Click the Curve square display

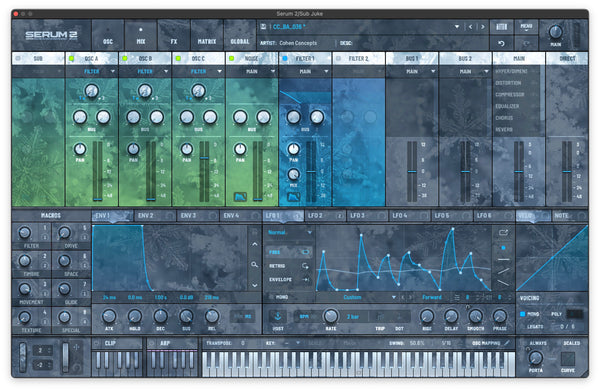(x=568, y=359)
